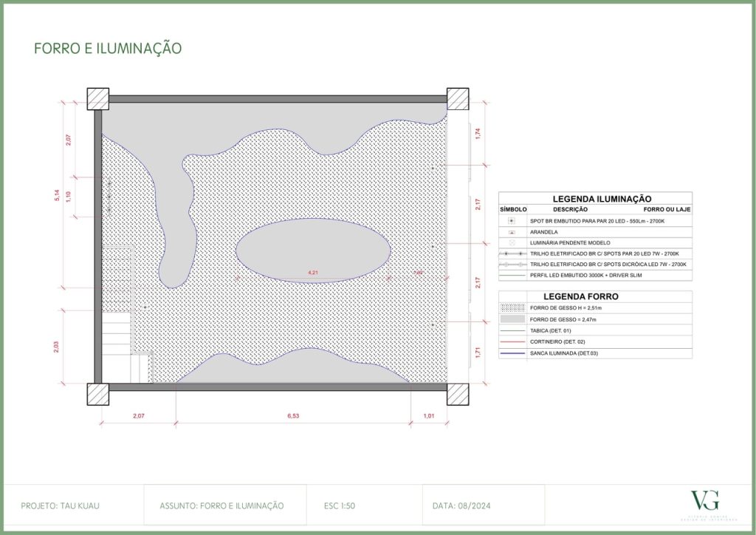756x535 pixels.
Task: Click the recessed spot symbol in lighting legend
Action: (x=512, y=221)
